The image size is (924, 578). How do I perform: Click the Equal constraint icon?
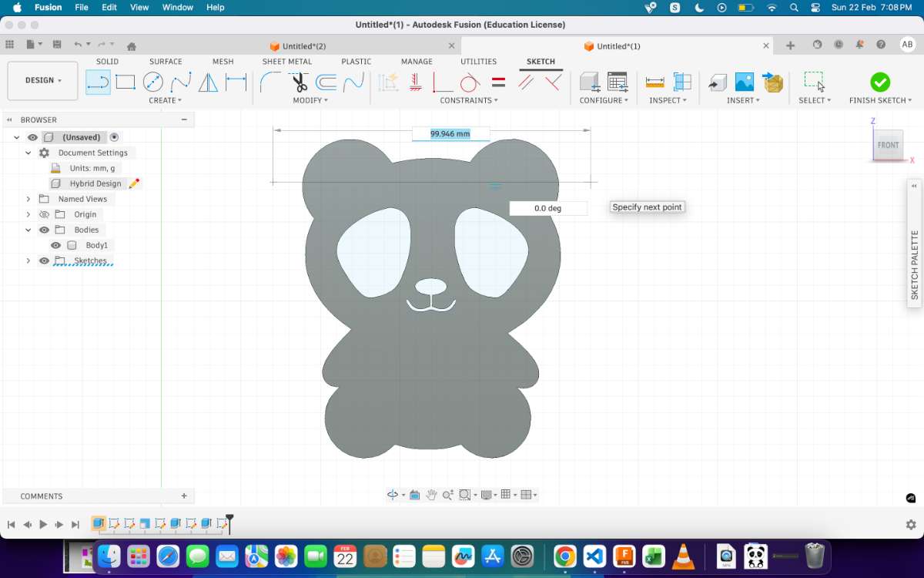coord(498,82)
